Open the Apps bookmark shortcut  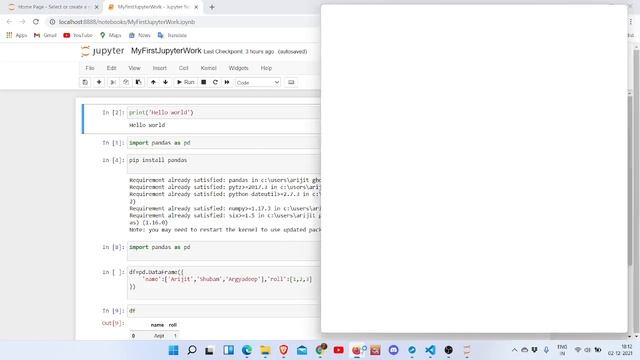click(17, 36)
